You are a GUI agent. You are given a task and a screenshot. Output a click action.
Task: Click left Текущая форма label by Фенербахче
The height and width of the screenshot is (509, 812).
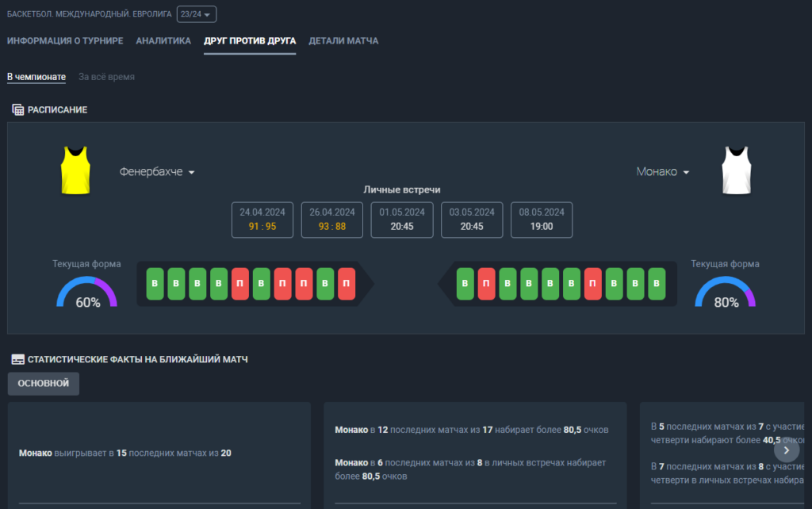86,264
